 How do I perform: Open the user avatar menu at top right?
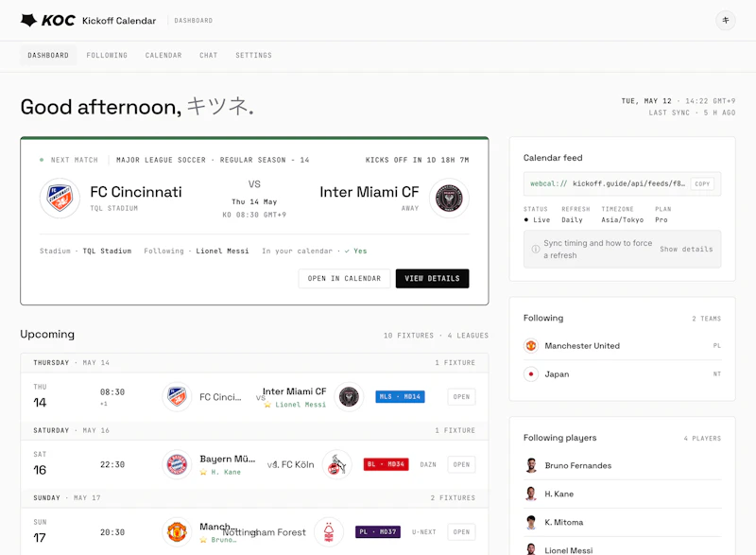point(725,20)
